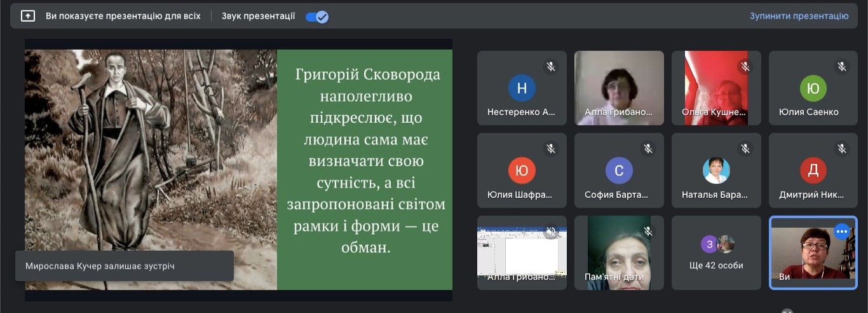Click the present-screen icon in top bar

tap(28, 16)
